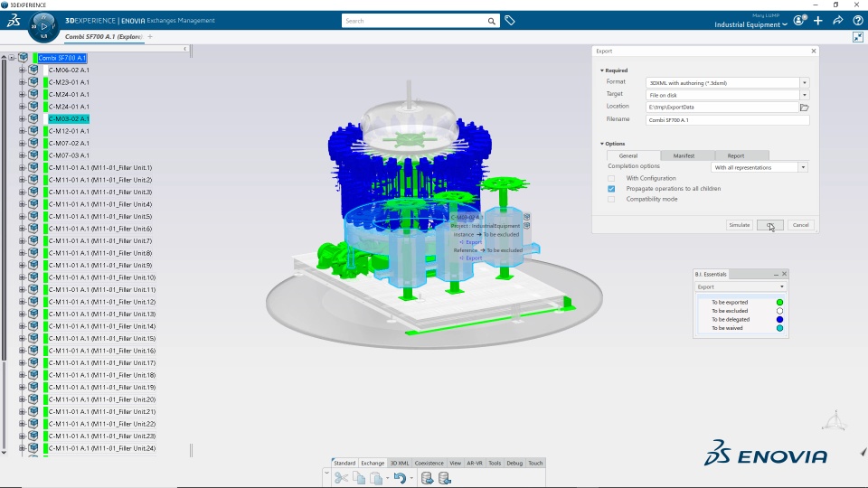
Task: Click the database import icon
Action: 445,477
